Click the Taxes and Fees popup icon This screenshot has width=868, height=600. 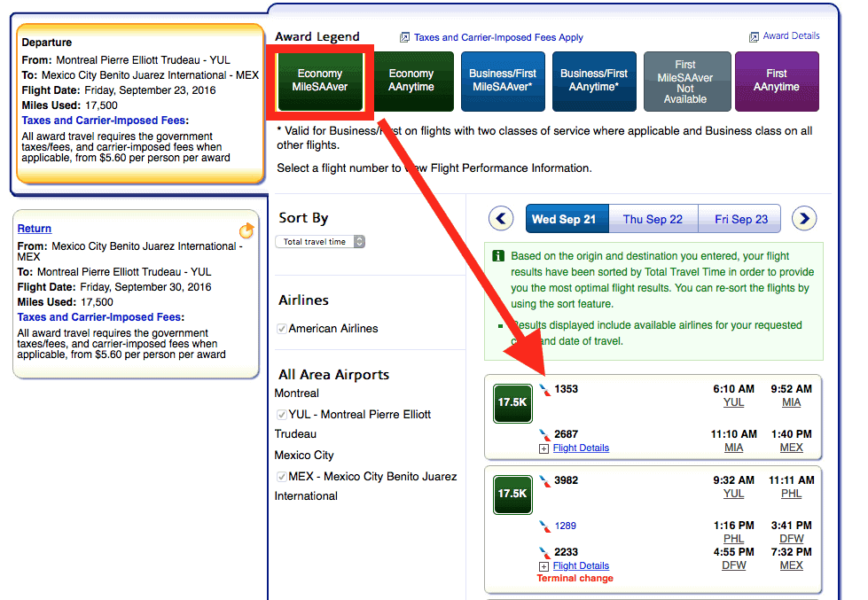coord(405,38)
